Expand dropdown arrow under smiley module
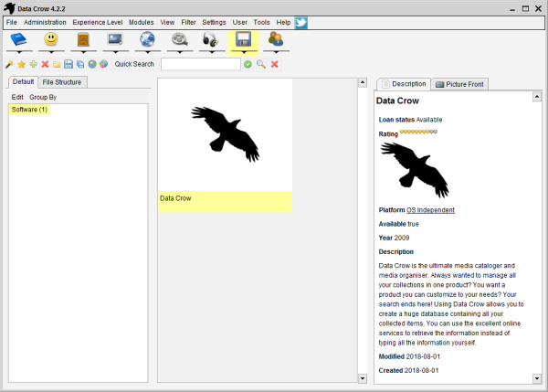Image resolution: width=548 pixels, height=392 pixels. pos(51,52)
